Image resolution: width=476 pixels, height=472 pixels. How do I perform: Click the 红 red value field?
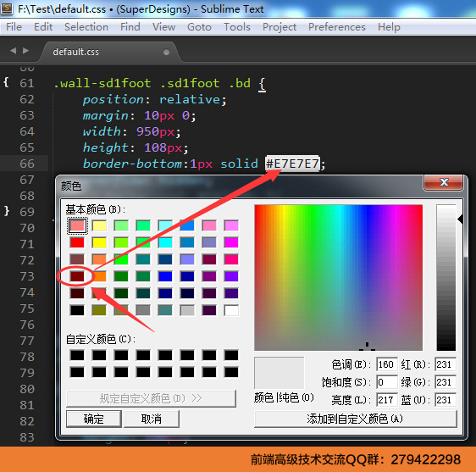pyautogui.click(x=445, y=364)
